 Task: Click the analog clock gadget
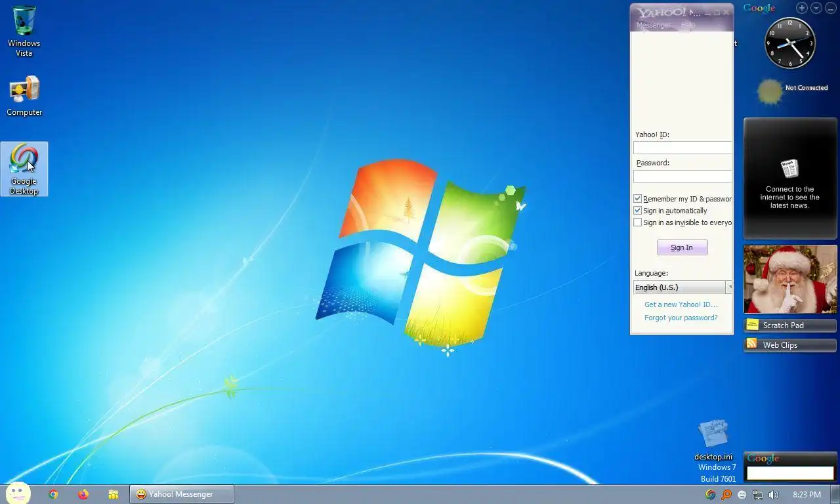pos(790,43)
